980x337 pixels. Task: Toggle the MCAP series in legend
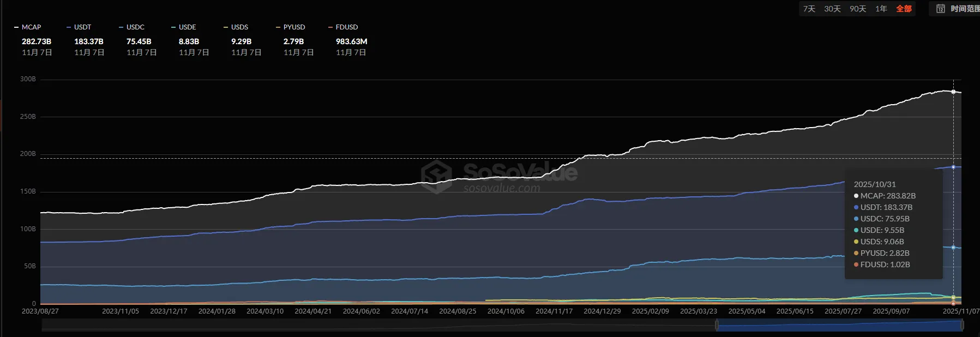coord(28,27)
